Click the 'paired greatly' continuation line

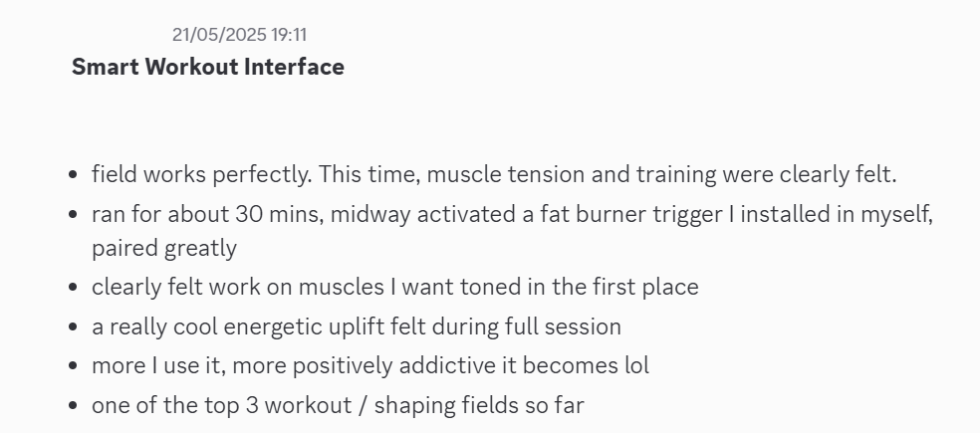pos(164,248)
